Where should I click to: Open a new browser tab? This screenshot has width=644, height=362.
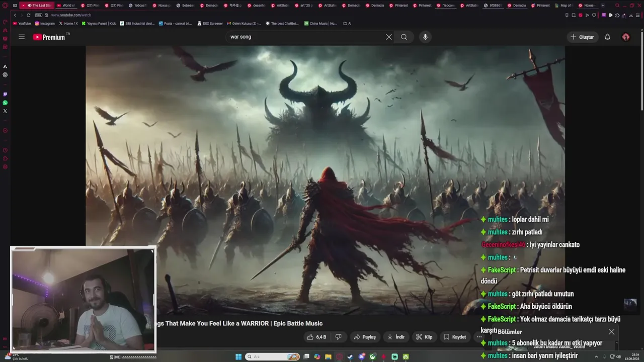tap(603, 6)
